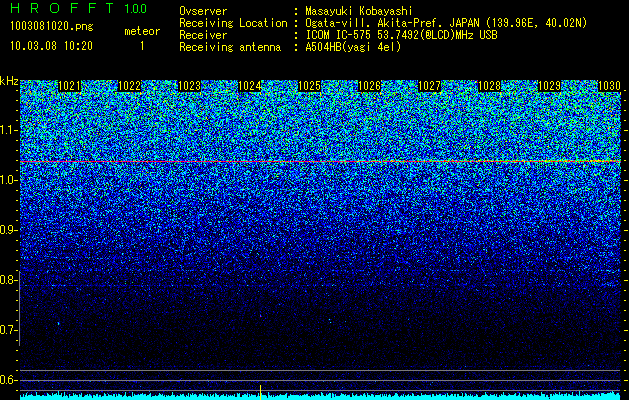
Task: Click the 1.1 frequency axis label
Action: point(9,130)
